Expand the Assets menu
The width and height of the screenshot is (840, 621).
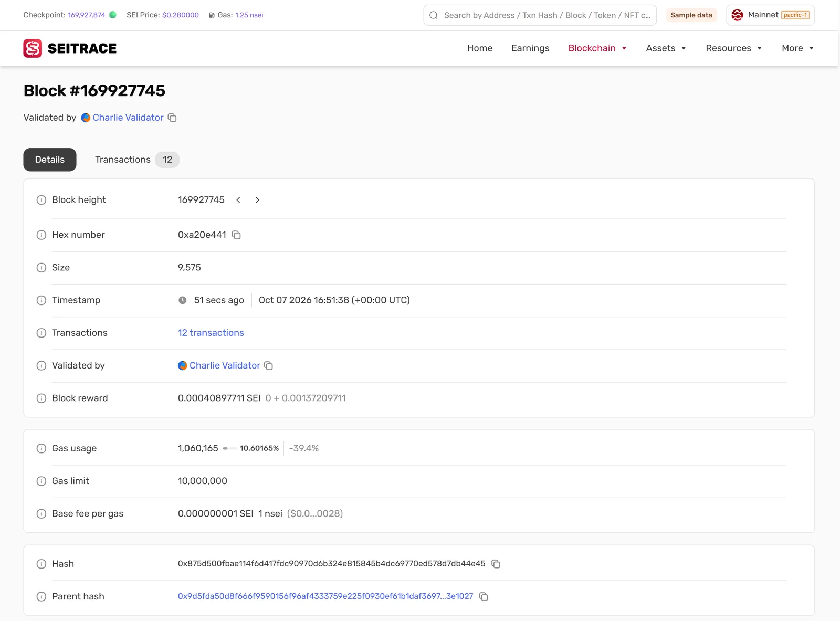pos(666,48)
